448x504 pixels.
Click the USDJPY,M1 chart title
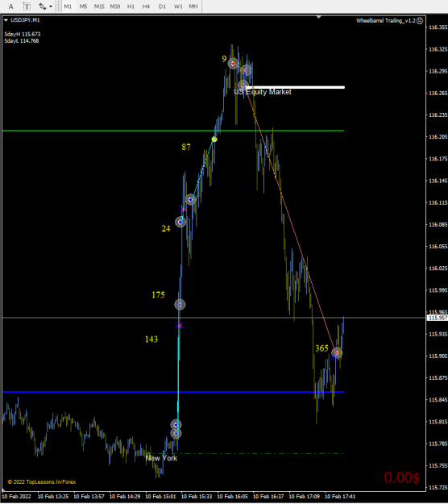click(25, 20)
